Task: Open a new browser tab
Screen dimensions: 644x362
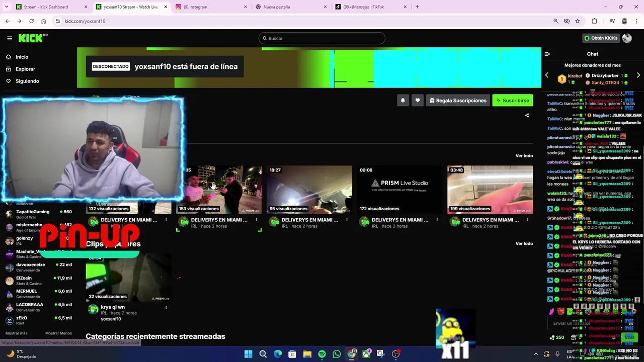Action: click(417, 7)
